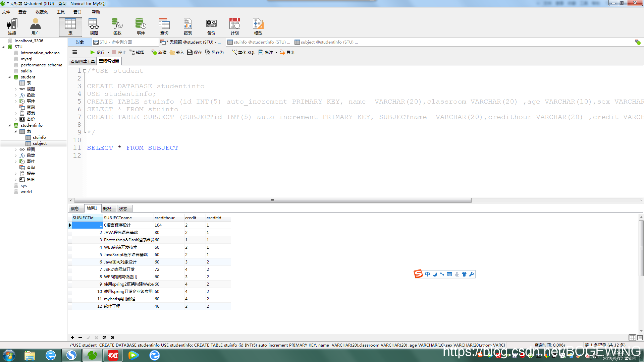Open the Schedule toolbar icon
This screenshot has height=362, width=644.
coord(234,26)
